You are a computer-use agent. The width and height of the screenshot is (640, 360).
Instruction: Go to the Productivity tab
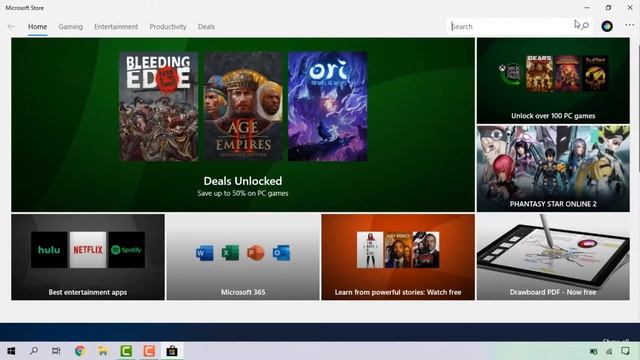168,27
